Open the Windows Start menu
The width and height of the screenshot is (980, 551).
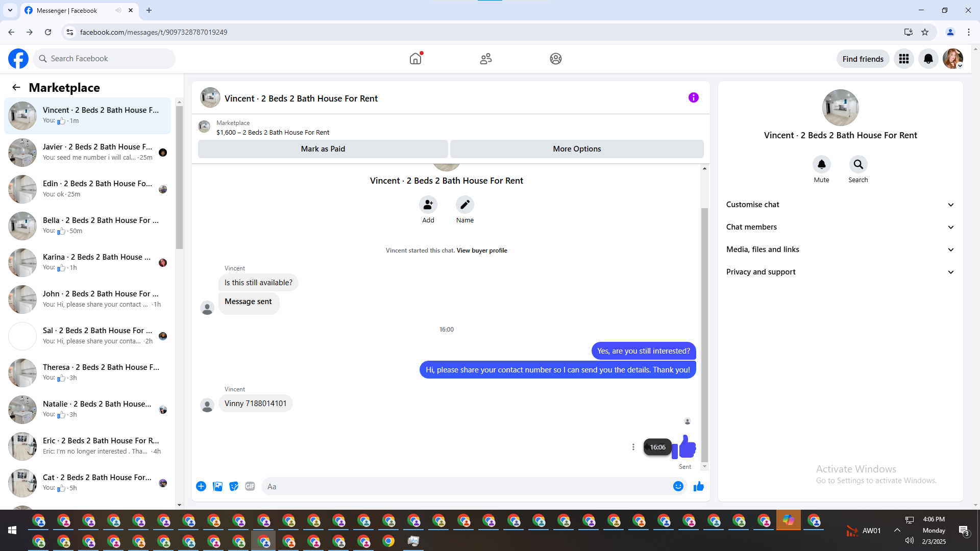[12, 531]
